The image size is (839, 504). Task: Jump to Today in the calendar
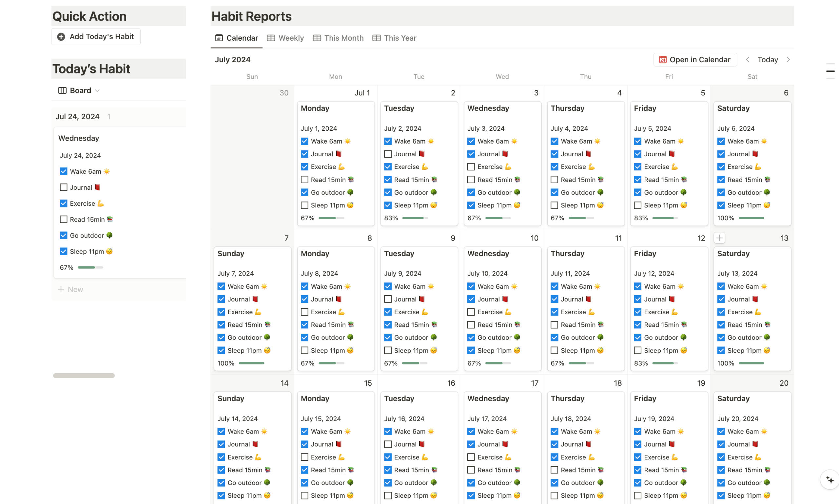767,60
